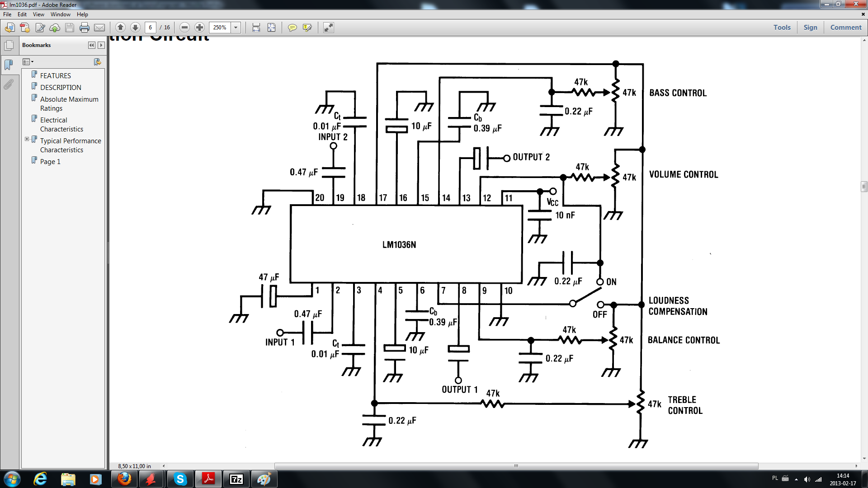The height and width of the screenshot is (488, 868).
Task: Click the page number input field
Action: 151,28
